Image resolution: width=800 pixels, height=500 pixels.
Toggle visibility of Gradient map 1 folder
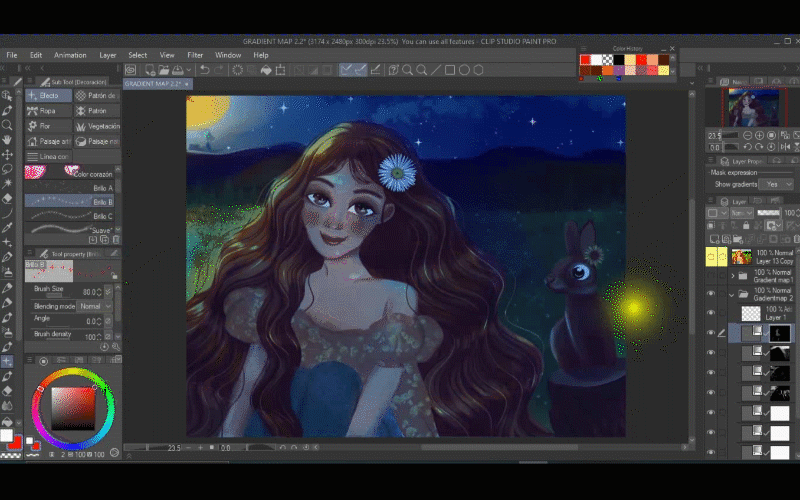coord(711,276)
